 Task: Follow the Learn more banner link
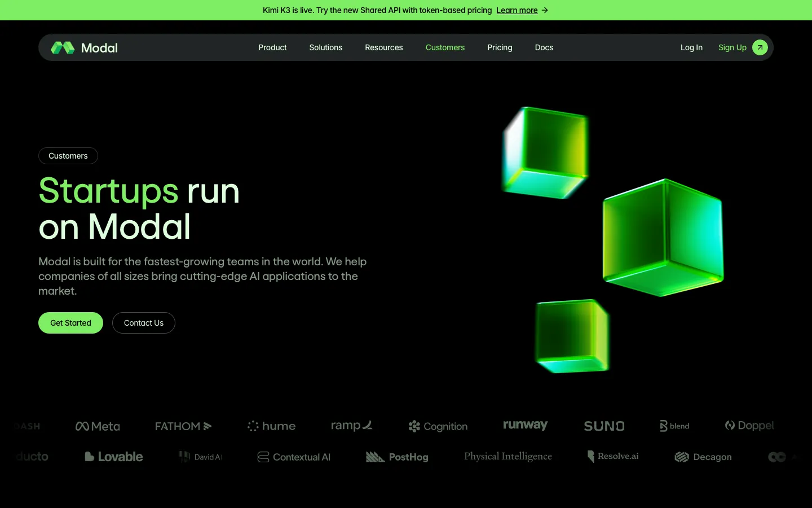(x=517, y=10)
